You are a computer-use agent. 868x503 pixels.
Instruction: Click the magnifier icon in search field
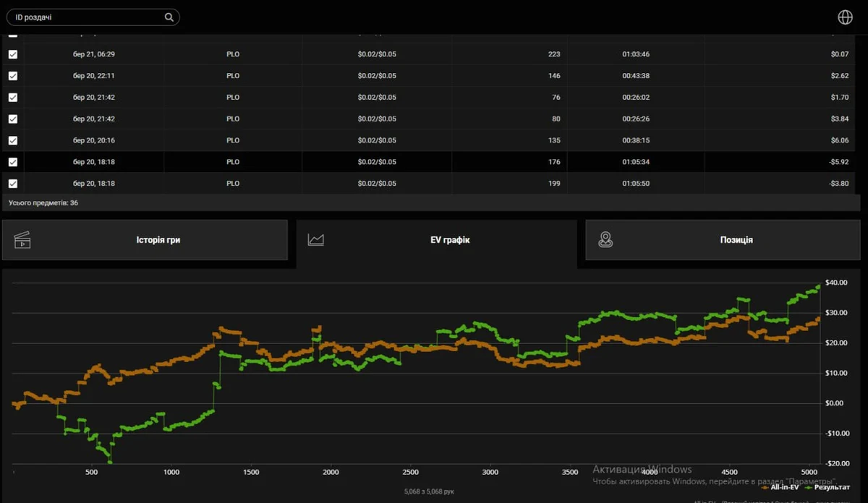(x=169, y=17)
